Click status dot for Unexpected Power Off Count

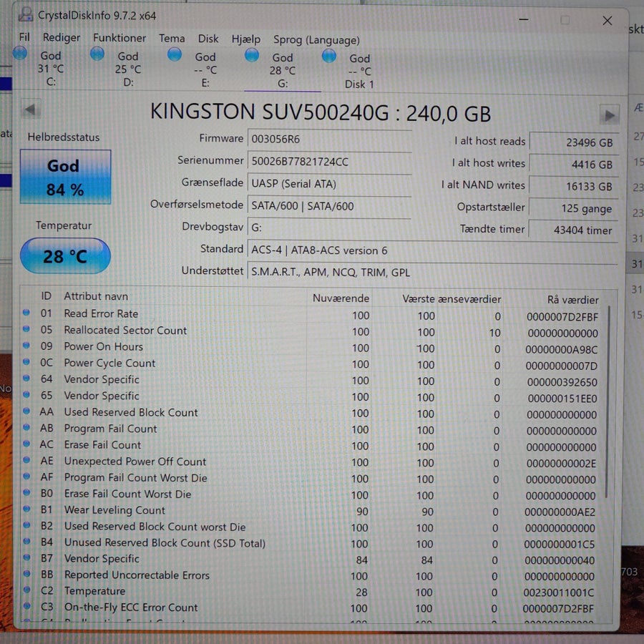click(x=26, y=459)
